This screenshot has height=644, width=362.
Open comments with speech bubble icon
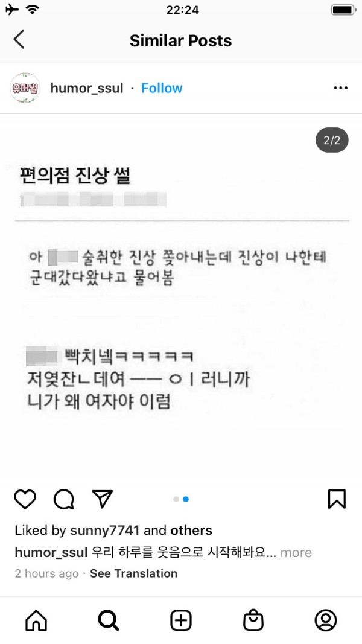point(63,499)
